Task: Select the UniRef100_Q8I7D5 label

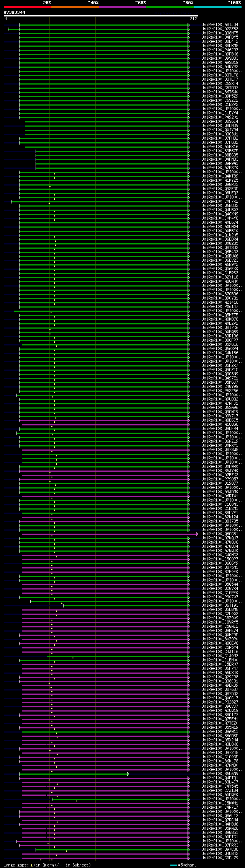Action: tap(220, 521)
